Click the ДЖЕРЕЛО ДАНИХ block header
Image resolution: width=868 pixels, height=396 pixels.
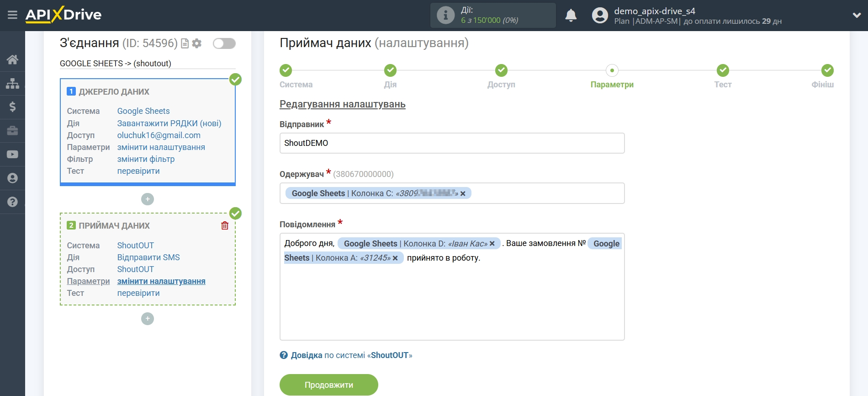click(114, 92)
